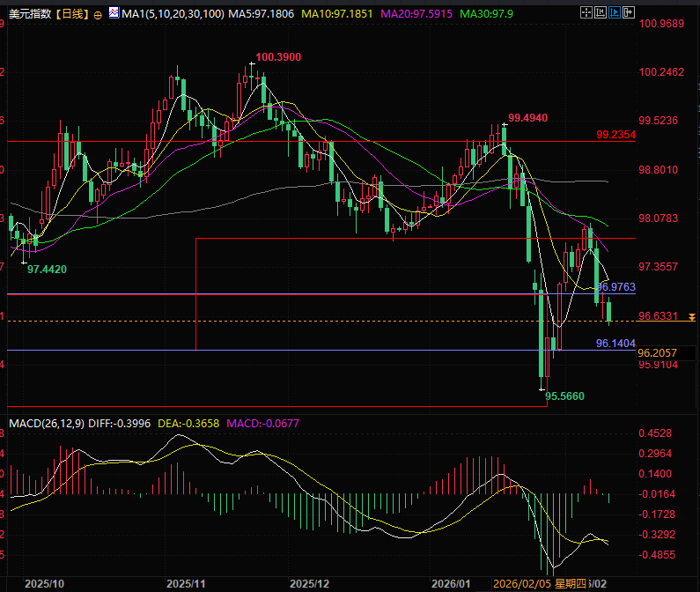Click the orange double-arrow marker beside 96.6331
The height and width of the screenshot is (592, 700).
coord(692,316)
